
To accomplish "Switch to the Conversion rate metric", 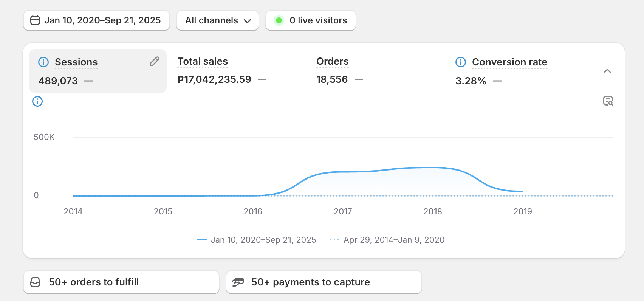I will pos(509,62).
